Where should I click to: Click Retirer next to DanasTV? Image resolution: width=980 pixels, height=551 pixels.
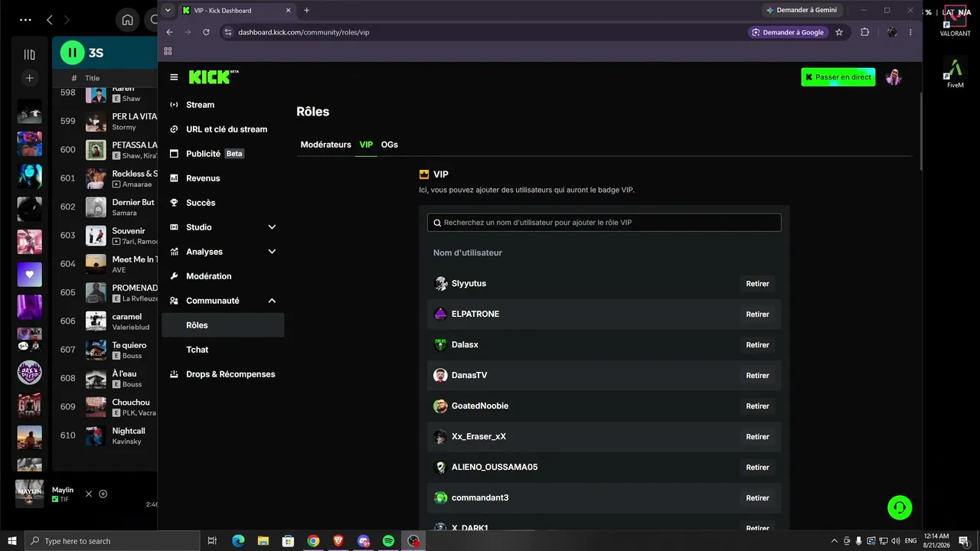757,376
